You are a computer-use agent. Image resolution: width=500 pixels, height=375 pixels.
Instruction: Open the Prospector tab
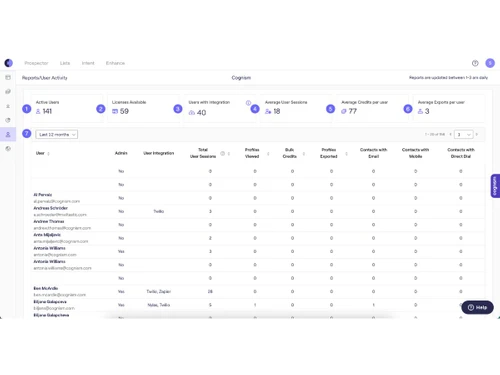pyautogui.click(x=36, y=63)
